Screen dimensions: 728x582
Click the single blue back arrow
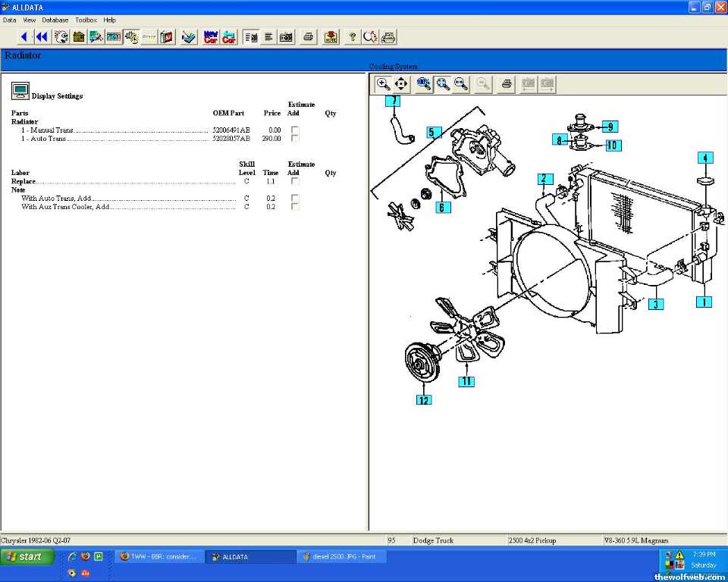coord(24,36)
